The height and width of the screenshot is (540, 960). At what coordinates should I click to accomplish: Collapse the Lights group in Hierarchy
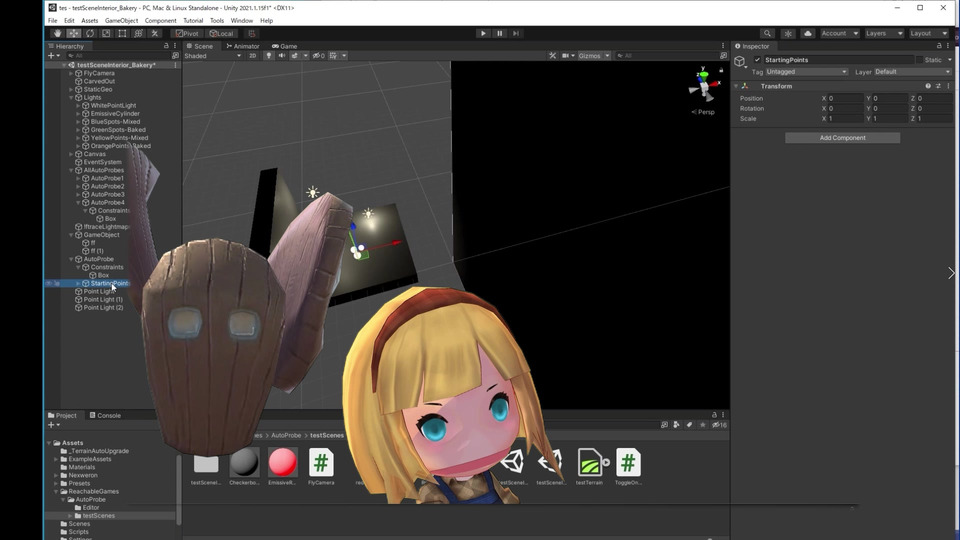click(x=71, y=97)
